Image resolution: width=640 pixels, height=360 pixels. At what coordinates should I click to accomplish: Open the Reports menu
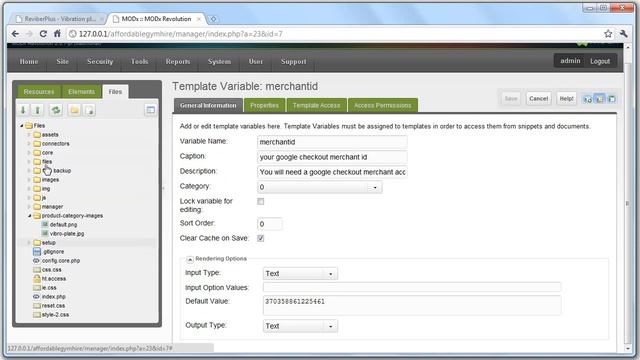[178, 62]
